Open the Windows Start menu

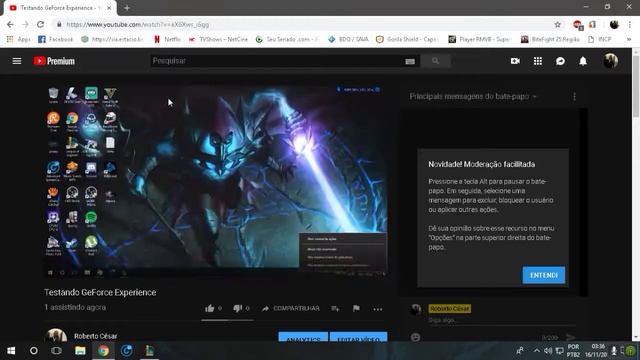click(11, 351)
